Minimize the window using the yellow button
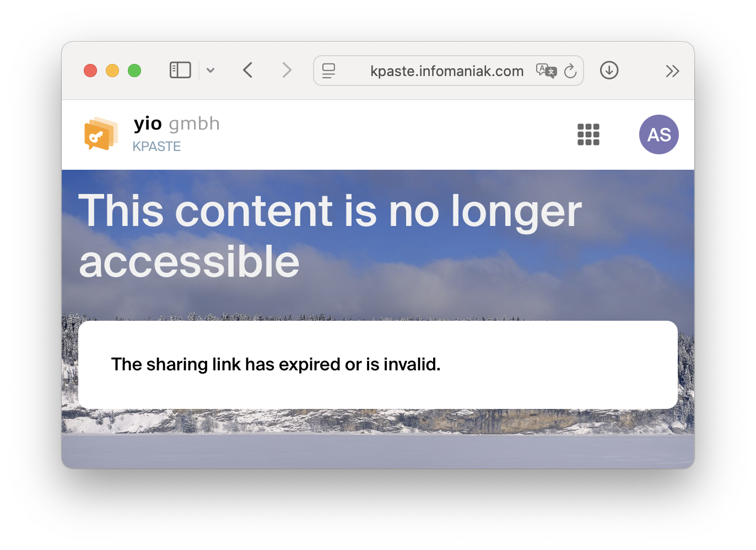Image resolution: width=756 pixels, height=550 pixels. pos(112,71)
